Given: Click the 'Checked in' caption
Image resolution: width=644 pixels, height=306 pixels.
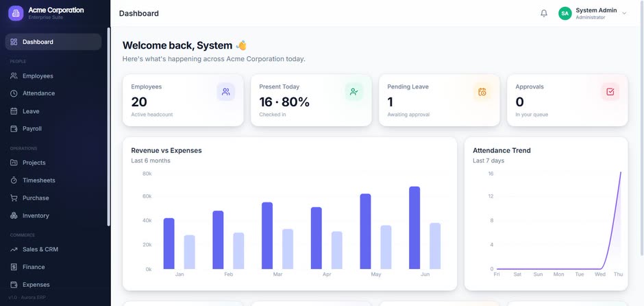Looking at the screenshot, I should pos(272,115).
